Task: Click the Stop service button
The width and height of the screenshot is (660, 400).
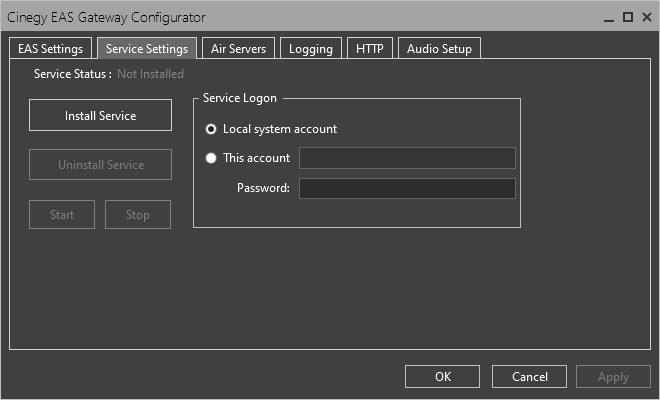Action: coord(138,215)
